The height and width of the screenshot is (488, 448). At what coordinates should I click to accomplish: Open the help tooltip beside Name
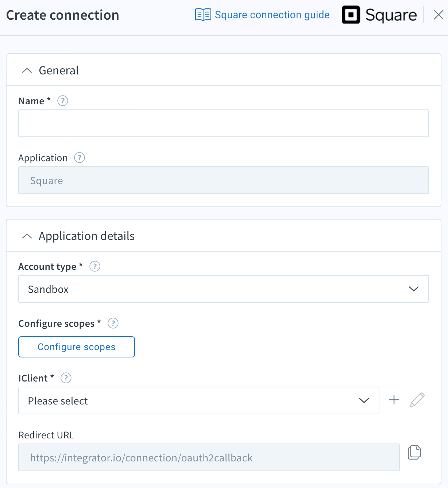pos(62,101)
